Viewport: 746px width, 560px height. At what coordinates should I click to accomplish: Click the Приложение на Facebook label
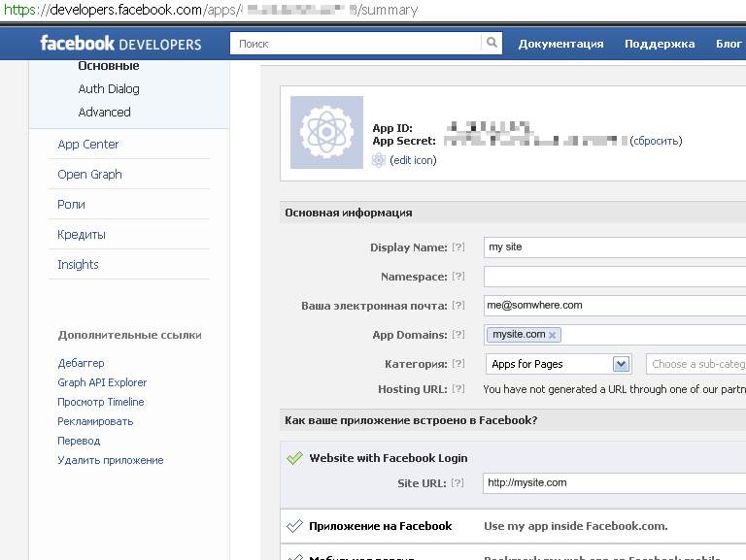(x=381, y=526)
